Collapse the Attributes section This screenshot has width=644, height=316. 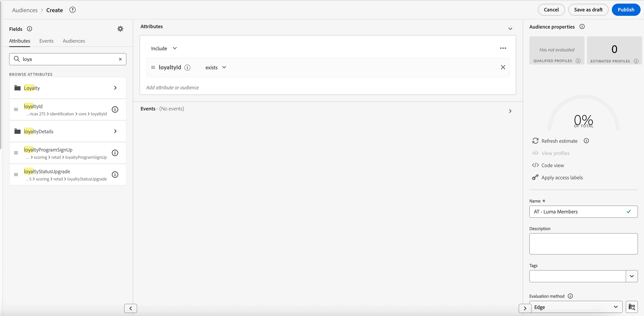click(x=510, y=29)
